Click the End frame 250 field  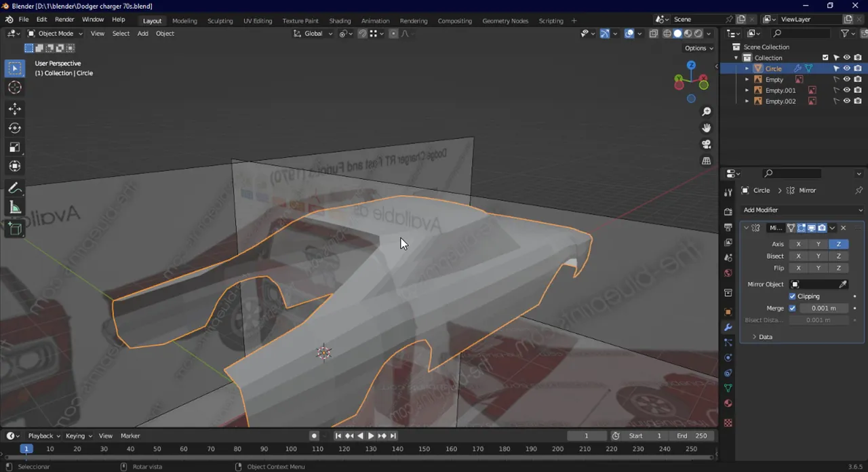point(691,435)
